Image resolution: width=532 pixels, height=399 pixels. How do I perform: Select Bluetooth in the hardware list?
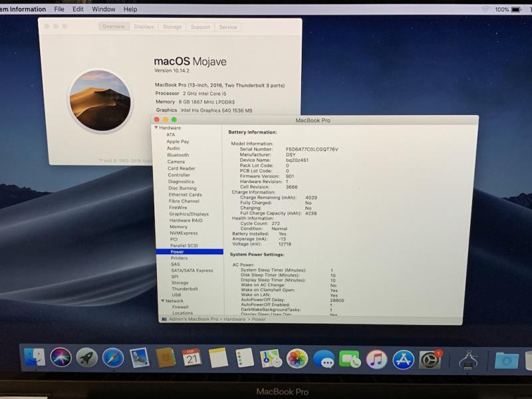click(x=178, y=155)
